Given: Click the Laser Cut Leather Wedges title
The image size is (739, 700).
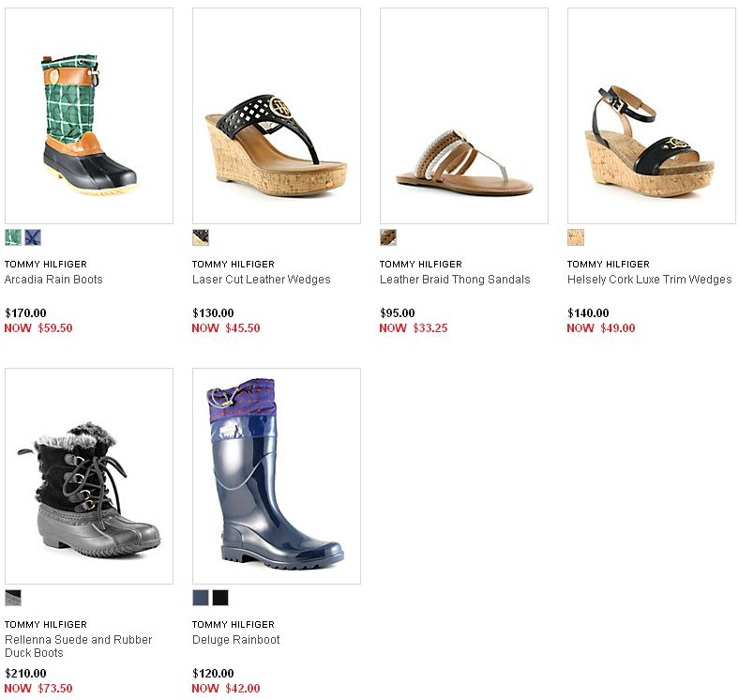Looking at the screenshot, I should click(x=262, y=280).
